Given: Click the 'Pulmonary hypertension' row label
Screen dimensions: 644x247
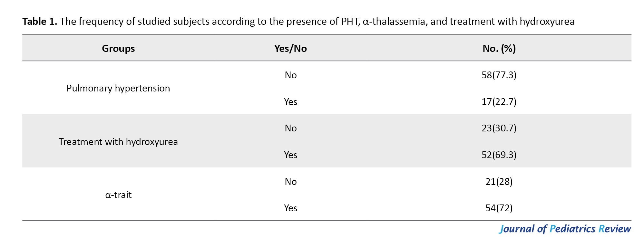Looking at the screenshot, I should point(118,88).
